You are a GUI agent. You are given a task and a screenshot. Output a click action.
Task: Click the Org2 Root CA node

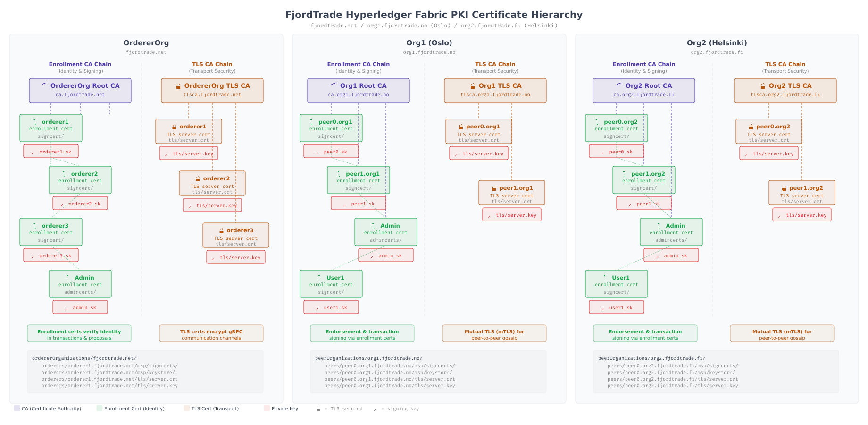click(x=643, y=90)
